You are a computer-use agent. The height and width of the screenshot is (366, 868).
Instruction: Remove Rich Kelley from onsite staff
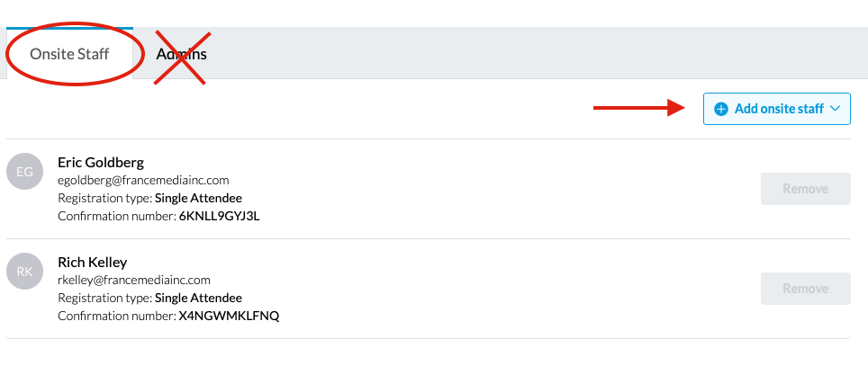pyautogui.click(x=806, y=289)
